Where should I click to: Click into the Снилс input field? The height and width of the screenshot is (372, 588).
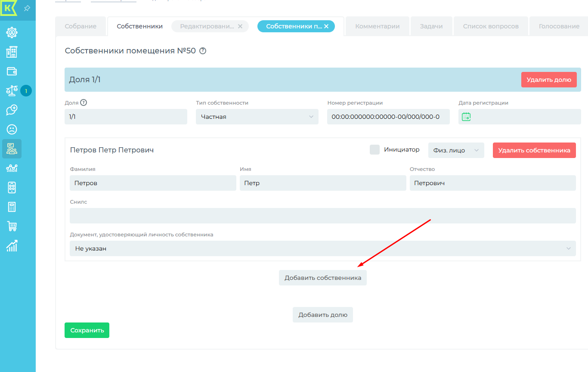[x=322, y=216]
